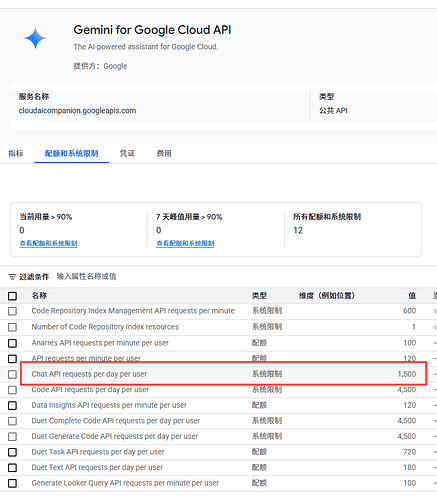Image resolution: width=437 pixels, height=499 pixels.
Task: Click the 720 value in Duet Task row
Action: click(x=409, y=452)
